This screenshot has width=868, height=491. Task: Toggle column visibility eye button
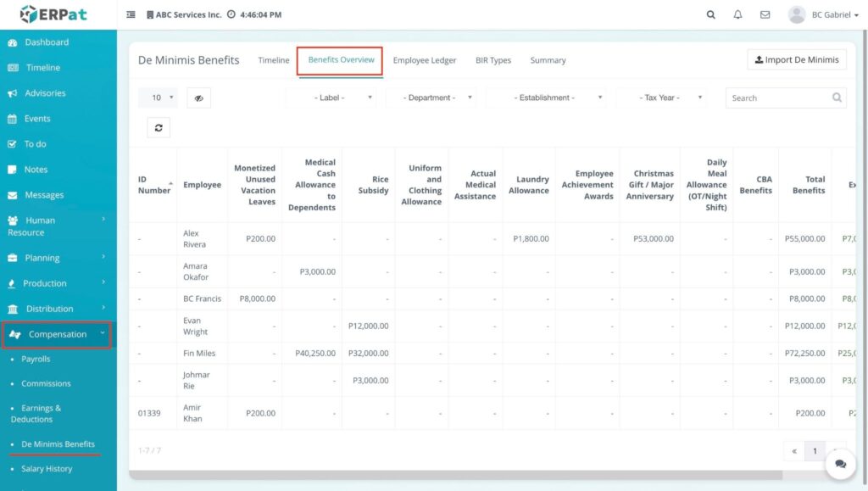click(x=198, y=98)
